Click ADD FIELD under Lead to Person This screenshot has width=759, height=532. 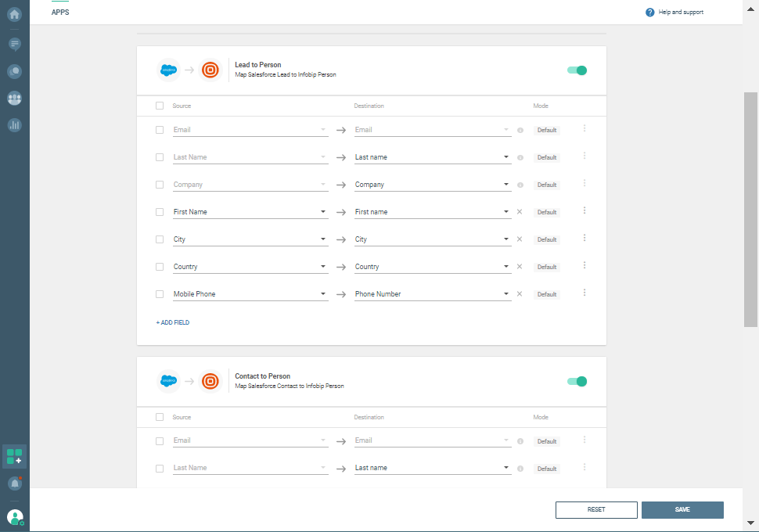172,322
